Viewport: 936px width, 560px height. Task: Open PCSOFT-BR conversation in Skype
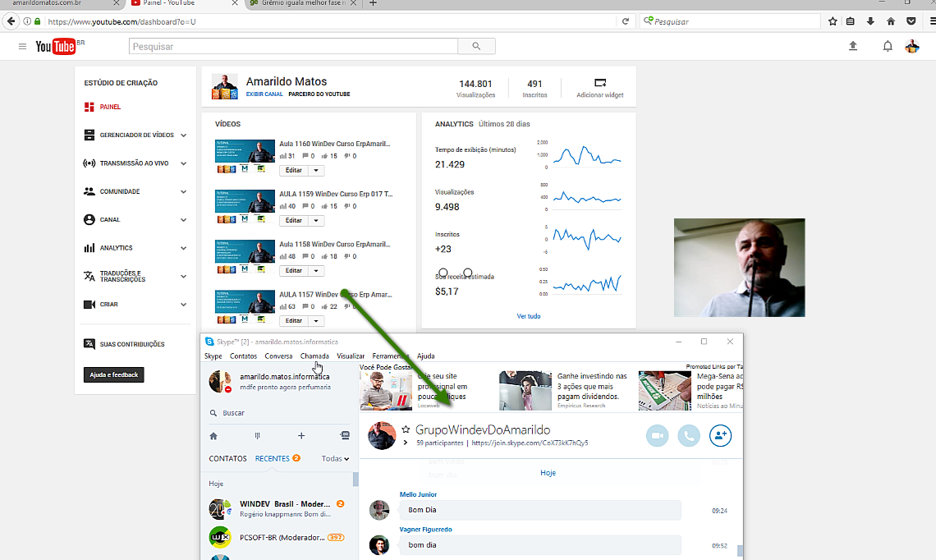point(279,537)
